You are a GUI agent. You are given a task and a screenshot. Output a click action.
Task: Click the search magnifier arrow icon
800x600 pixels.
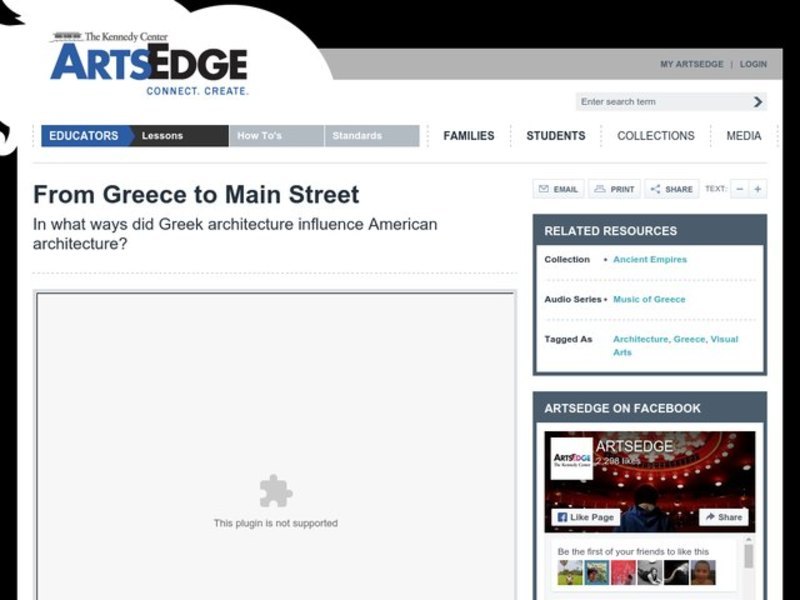coord(757,101)
